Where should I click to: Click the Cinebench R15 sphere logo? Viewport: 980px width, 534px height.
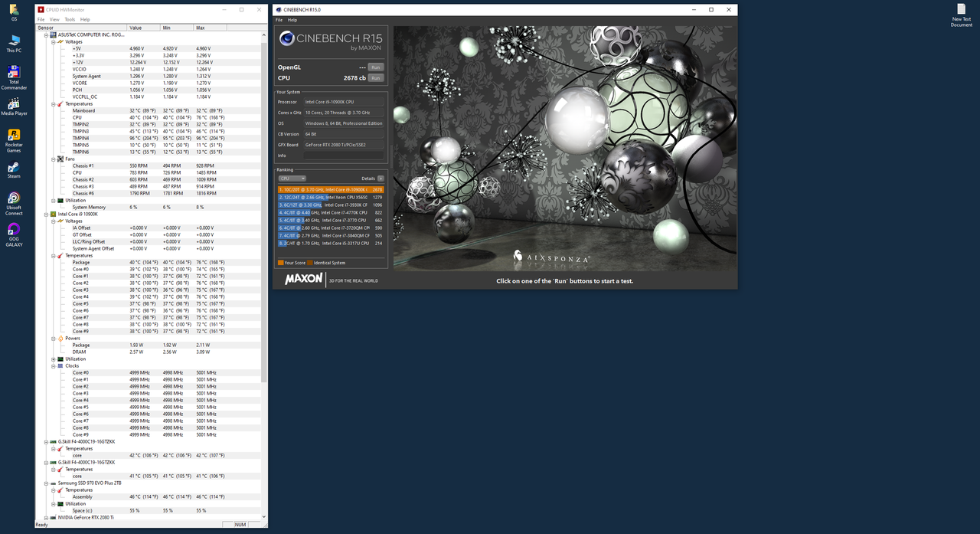click(287, 39)
